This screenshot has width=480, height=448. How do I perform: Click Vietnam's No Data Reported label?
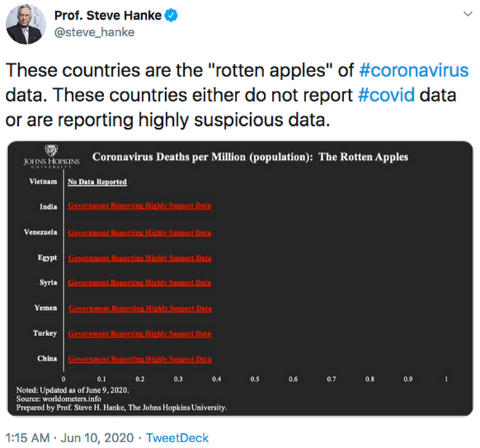pos(97,182)
